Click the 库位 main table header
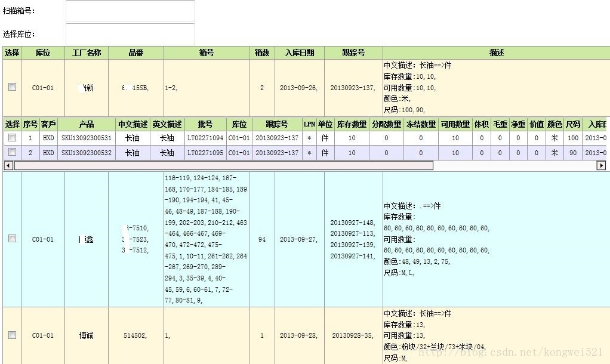The height and width of the screenshot is (364, 610). point(43,53)
